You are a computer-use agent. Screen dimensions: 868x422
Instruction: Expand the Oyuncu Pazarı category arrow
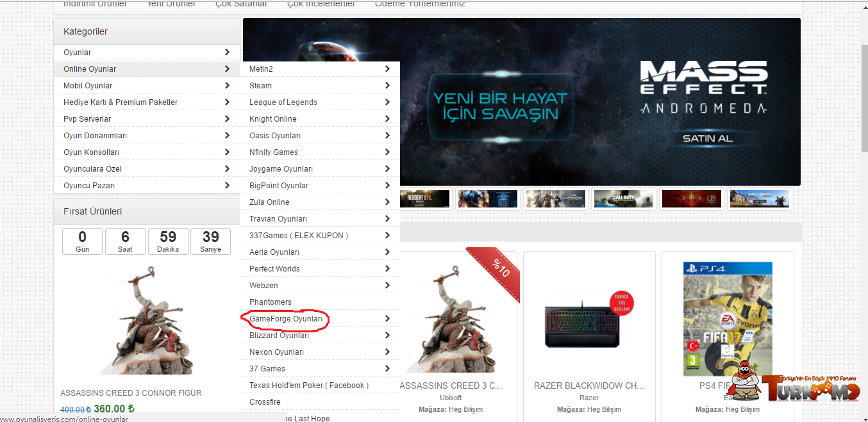pyautogui.click(x=228, y=185)
